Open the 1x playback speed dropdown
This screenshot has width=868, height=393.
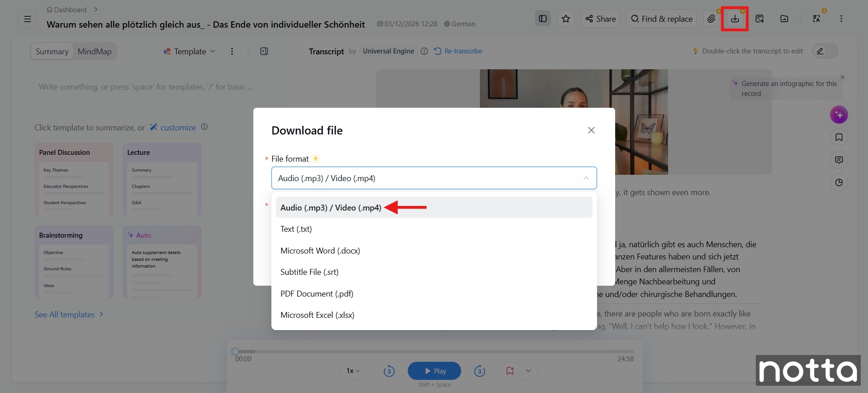(x=353, y=371)
